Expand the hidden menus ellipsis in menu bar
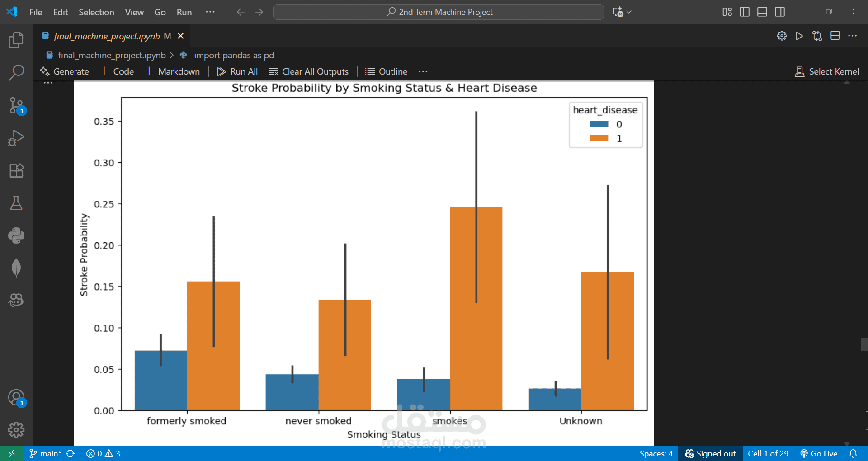The image size is (868, 461). (210, 12)
